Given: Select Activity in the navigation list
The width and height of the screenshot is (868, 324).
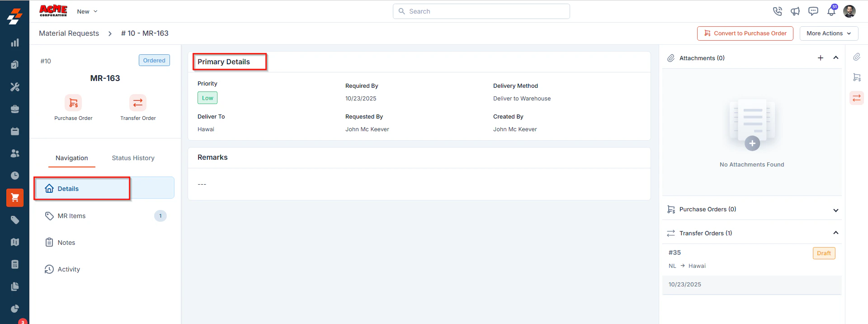Looking at the screenshot, I should click(x=104, y=269).
